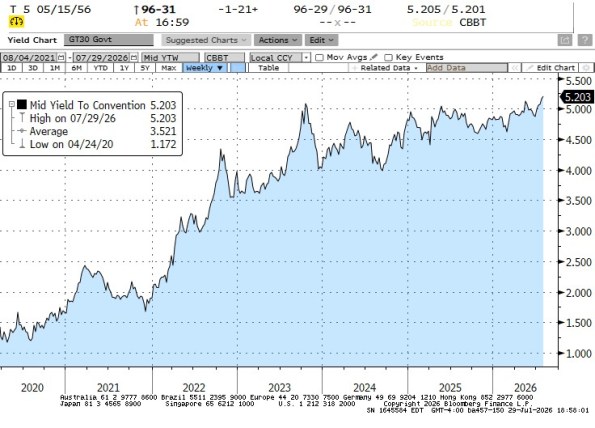Click the double-left collapse arrows icon
The height and width of the screenshot is (428, 595).
515,68
